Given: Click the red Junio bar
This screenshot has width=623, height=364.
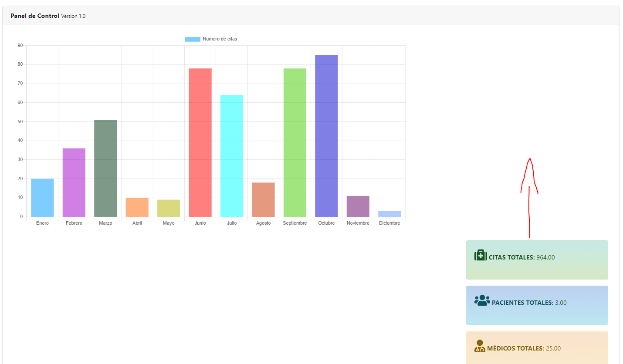Looking at the screenshot, I should click(x=200, y=143).
